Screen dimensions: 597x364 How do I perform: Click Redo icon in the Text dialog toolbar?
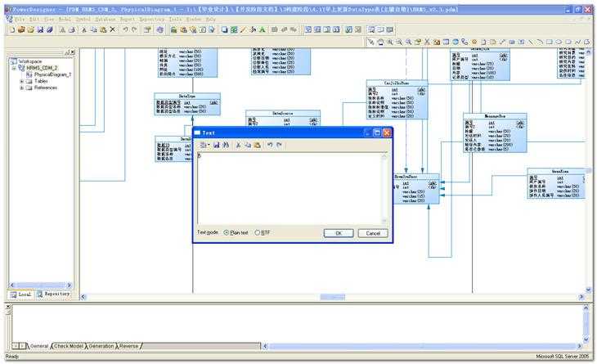click(279, 145)
